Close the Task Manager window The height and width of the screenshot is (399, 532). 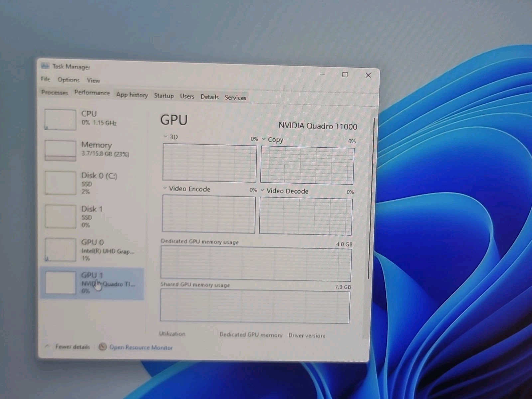(x=368, y=75)
